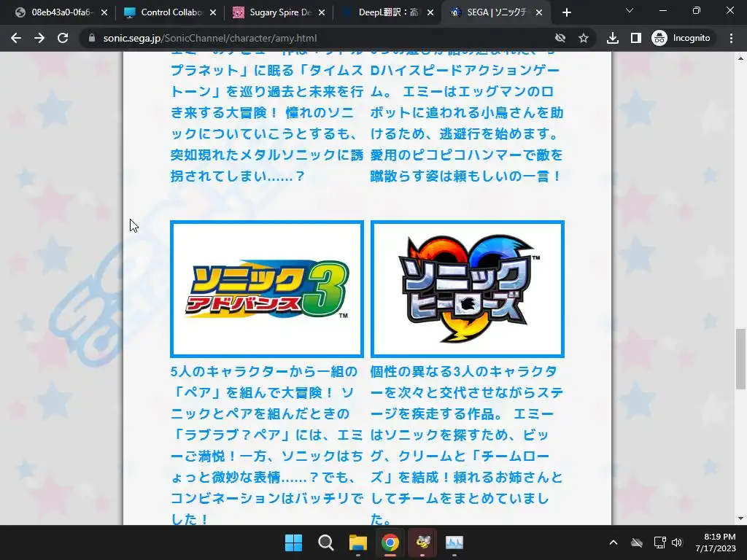Open the Incognito profile button
Viewport: 747px width, 560px height.
pos(681,38)
